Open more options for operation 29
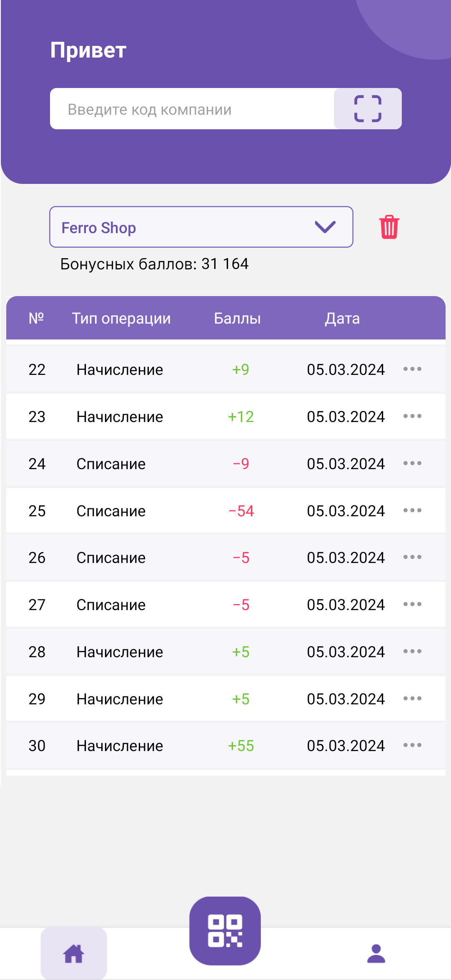451x980 pixels. [x=412, y=699]
